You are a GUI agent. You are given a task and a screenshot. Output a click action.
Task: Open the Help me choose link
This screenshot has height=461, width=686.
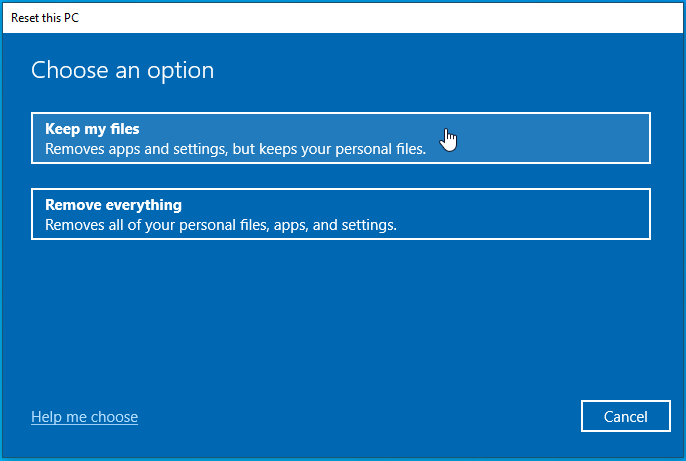click(x=84, y=416)
